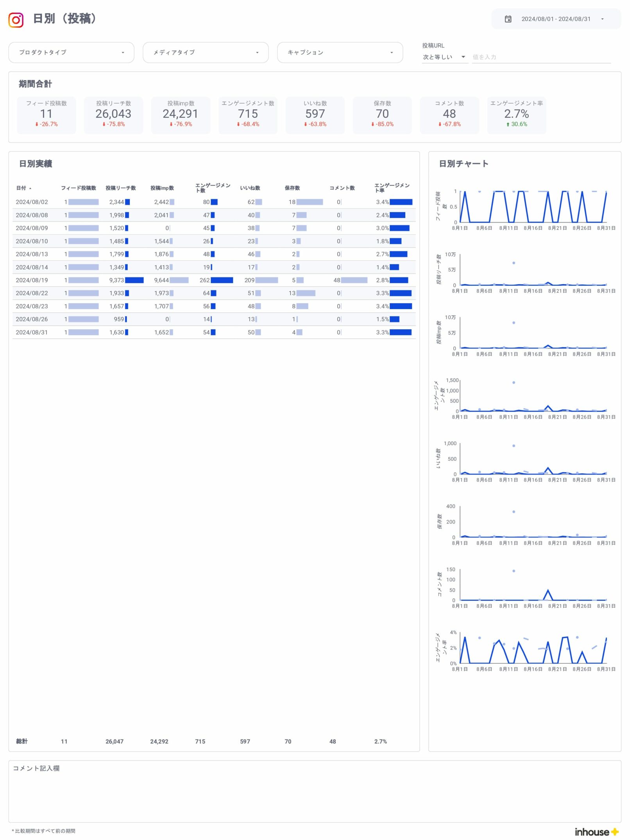This screenshot has height=840, width=630.
Task: Click red down arrow under 投稿リーチ数 scorecard
Action: [104, 124]
